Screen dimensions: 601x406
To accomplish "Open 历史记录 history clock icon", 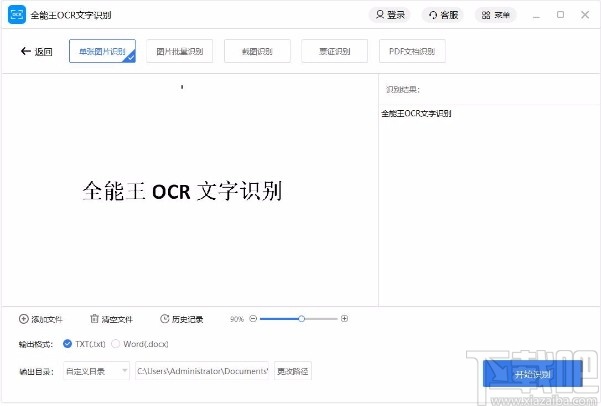I will 164,319.
